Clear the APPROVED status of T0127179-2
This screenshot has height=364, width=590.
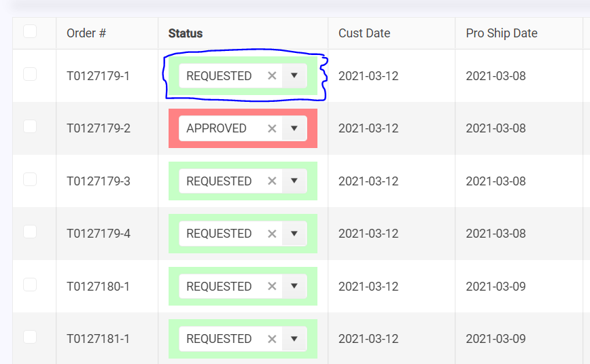[272, 128]
